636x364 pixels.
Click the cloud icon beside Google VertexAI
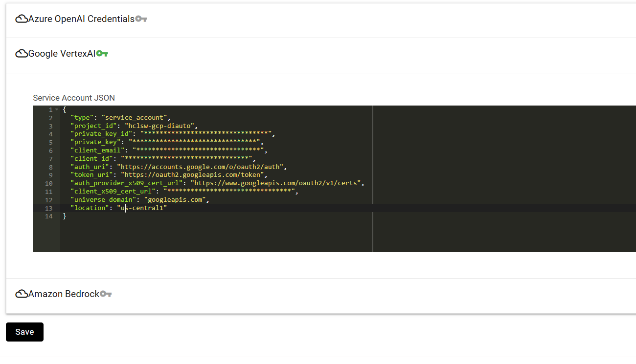pyautogui.click(x=22, y=54)
